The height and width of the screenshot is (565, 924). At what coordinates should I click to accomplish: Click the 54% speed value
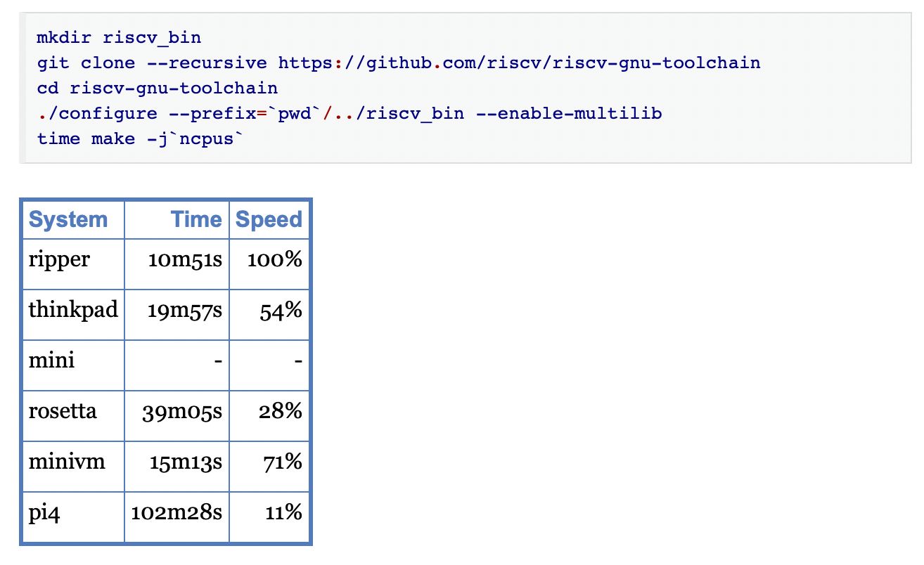coord(281,311)
